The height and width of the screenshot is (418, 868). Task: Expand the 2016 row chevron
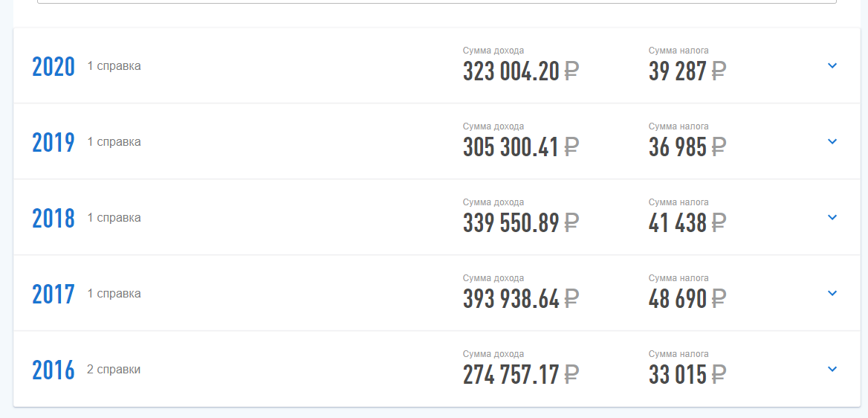tap(832, 369)
